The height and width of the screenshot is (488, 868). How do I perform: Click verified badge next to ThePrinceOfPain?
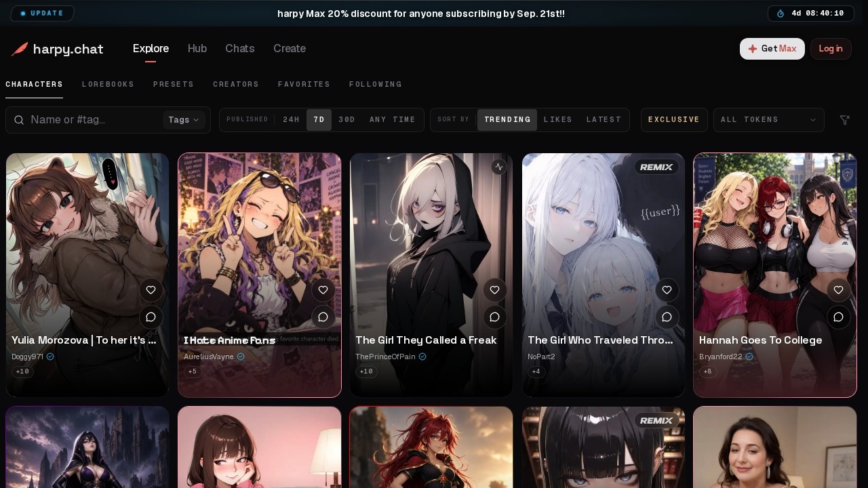point(422,357)
